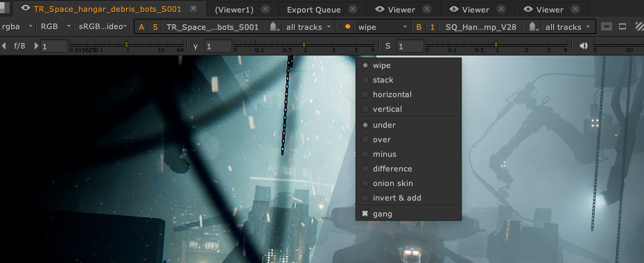This screenshot has width=644, height=263.
Task: Choose the difference blend option
Action: (x=392, y=169)
